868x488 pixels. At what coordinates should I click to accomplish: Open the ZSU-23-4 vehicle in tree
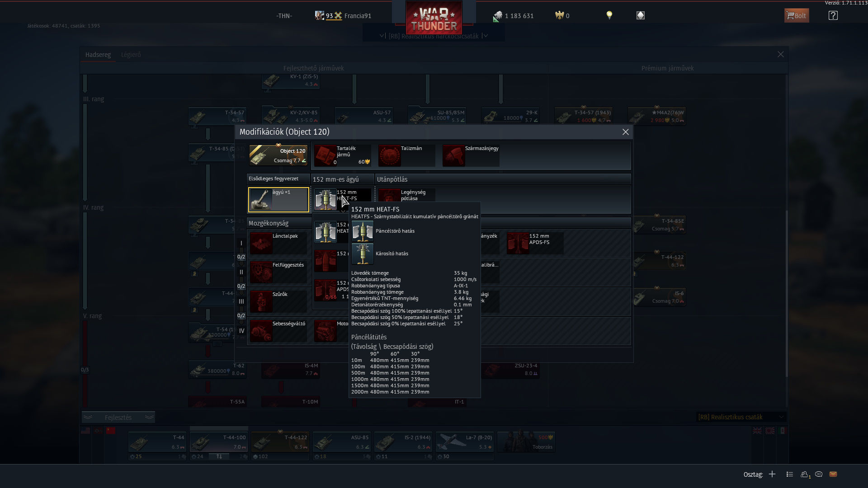coord(510,370)
